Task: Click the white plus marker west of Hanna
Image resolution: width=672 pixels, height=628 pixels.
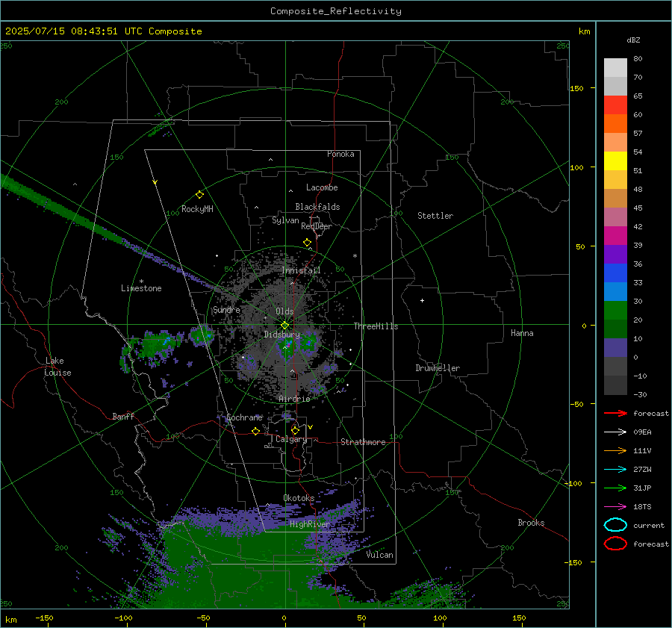Action: pos(422,300)
